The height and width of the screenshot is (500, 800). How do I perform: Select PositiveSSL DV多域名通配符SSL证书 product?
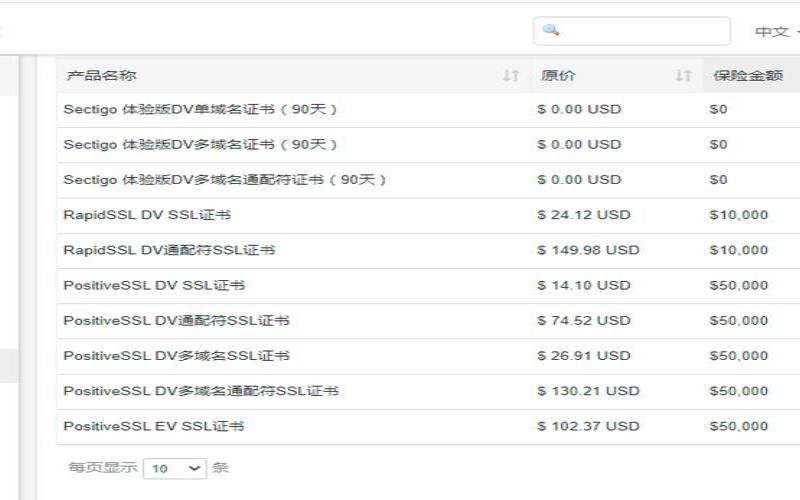pyautogui.click(x=201, y=391)
